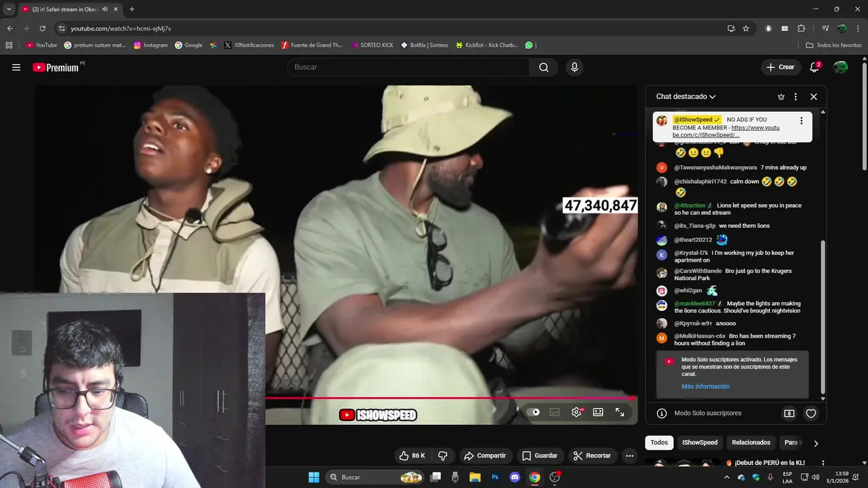Open more video actions ellipsis
The height and width of the screenshot is (488, 868).
click(x=630, y=455)
